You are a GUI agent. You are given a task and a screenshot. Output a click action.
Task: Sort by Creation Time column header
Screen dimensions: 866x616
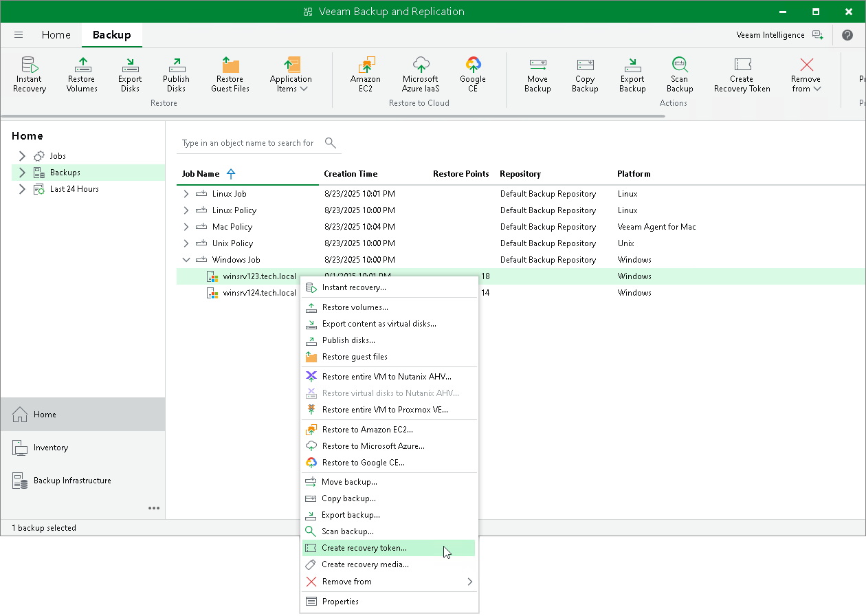tap(351, 174)
